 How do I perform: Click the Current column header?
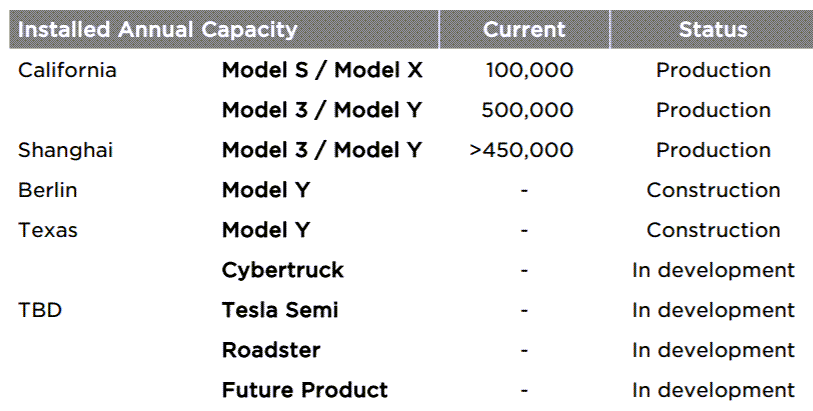coord(524,30)
